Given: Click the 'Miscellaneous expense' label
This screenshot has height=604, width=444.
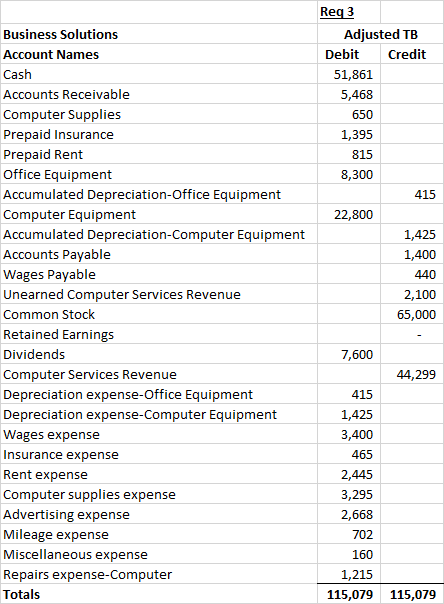Looking at the screenshot, I should point(75,555).
